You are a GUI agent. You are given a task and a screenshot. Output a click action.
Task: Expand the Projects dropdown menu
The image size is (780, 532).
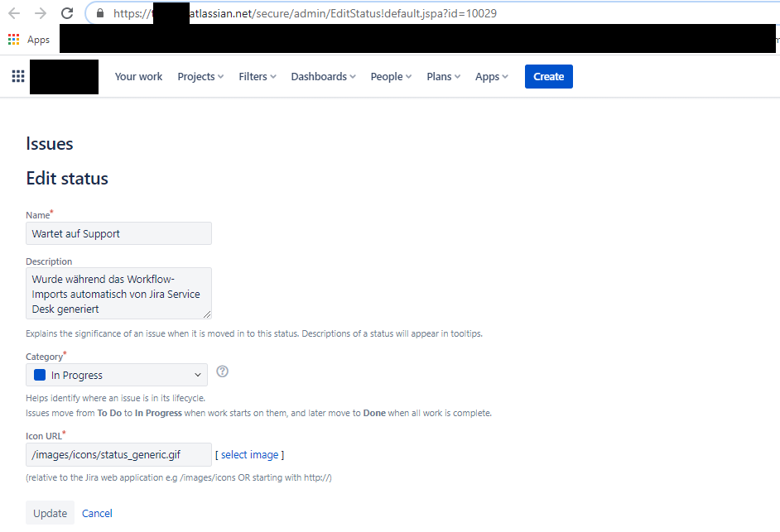pyautogui.click(x=200, y=77)
